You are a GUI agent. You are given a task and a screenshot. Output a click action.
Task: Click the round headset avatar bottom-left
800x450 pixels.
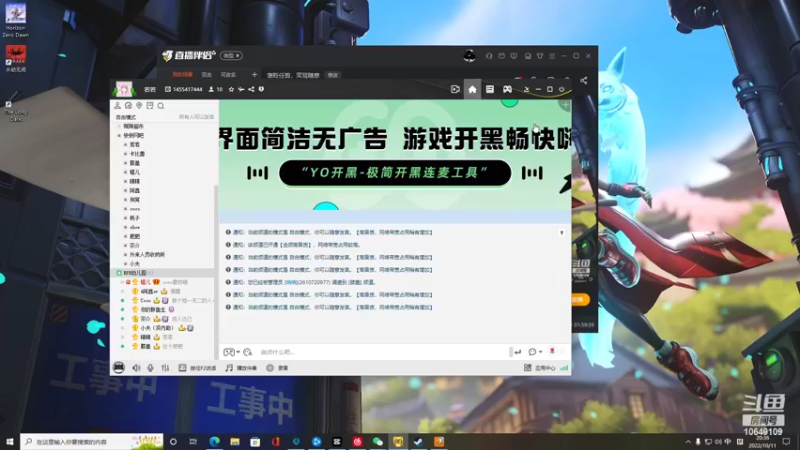click(x=119, y=367)
